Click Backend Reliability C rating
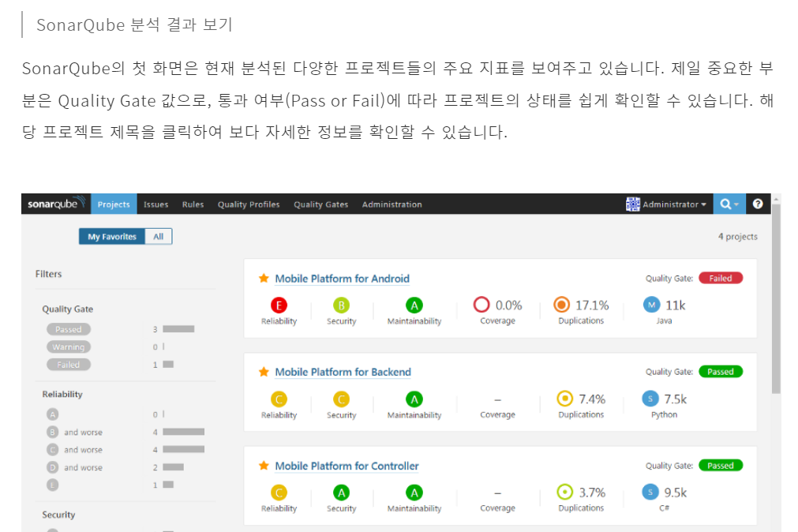 (279, 399)
